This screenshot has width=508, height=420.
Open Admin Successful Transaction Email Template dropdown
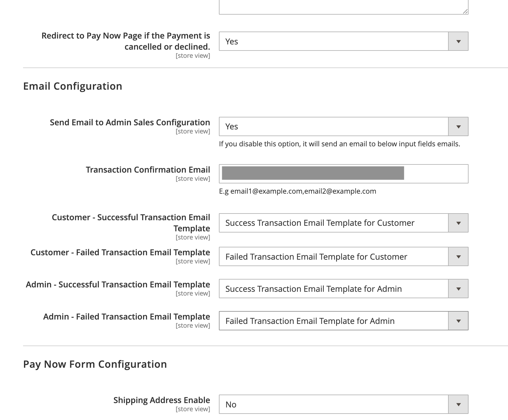coord(343,289)
